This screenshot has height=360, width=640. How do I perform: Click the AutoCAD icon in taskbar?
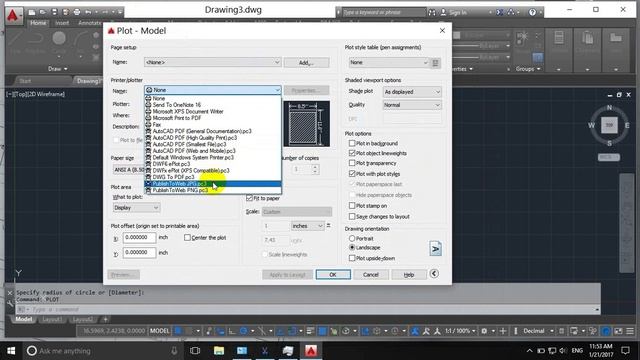click(x=311, y=351)
